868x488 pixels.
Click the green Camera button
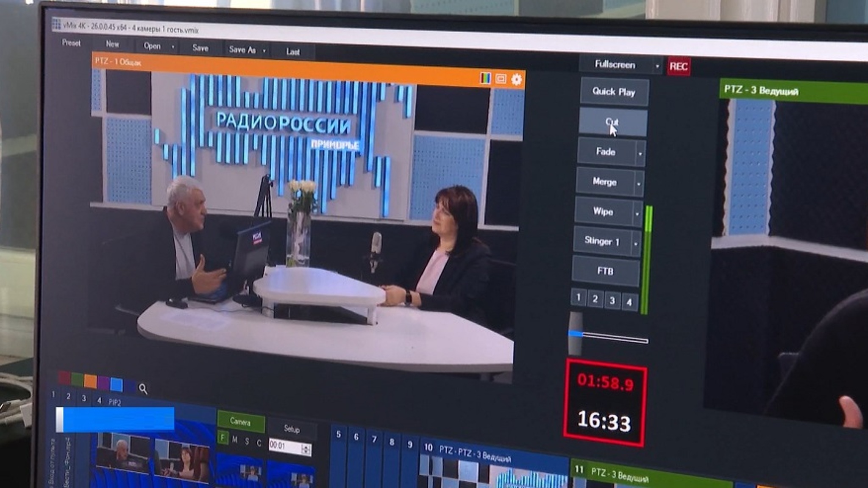tap(240, 421)
